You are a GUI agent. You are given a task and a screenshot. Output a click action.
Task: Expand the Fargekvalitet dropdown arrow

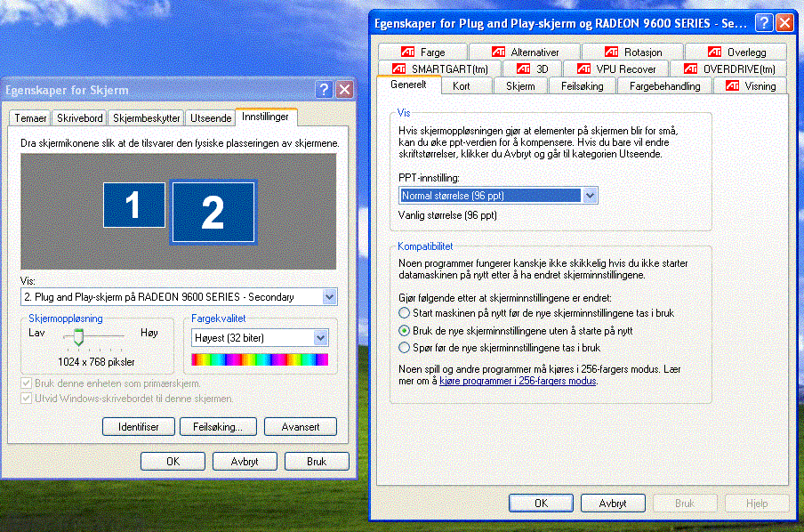point(320,337)
